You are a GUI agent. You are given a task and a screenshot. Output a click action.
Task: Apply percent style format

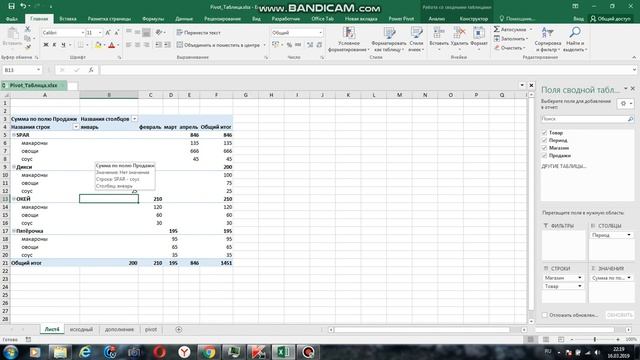pos(289,45)
